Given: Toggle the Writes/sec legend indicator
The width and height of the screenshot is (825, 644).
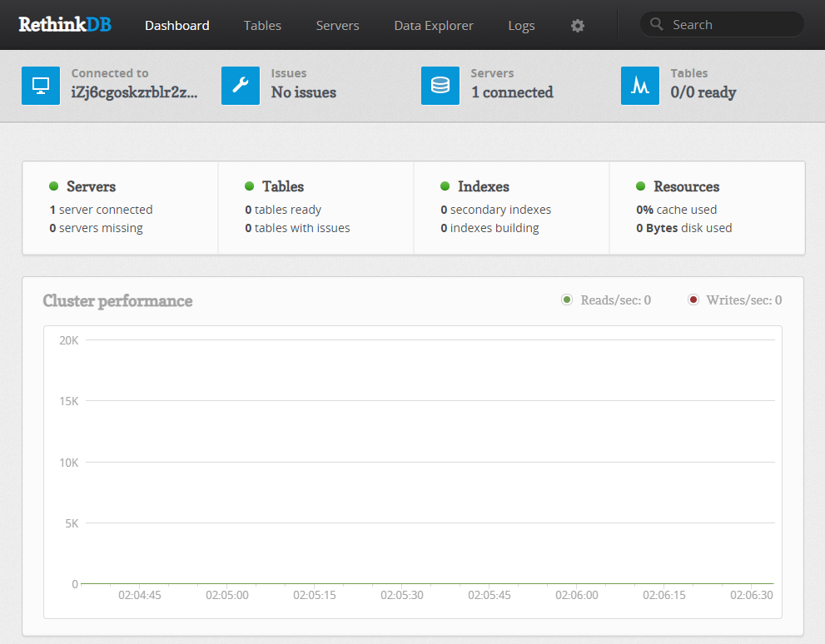Looking at the screenshot, I should click(693, 300).
